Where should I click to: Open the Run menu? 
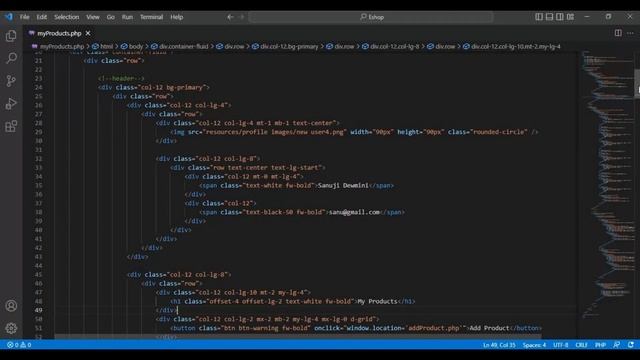coord(127,17)
